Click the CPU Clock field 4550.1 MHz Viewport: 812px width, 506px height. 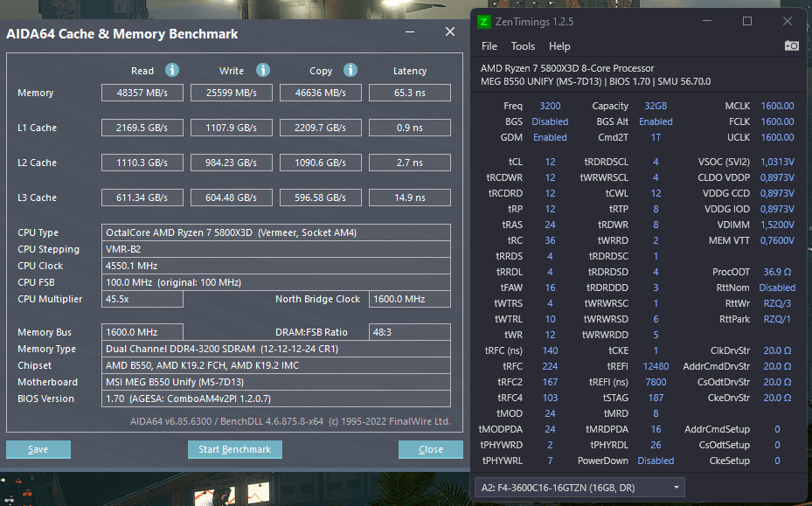[x=276, y=266]
